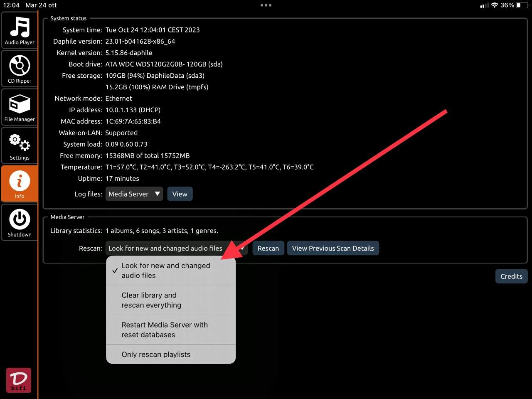The width and height of the screenshot is (532, 399).
Task: Open the Rescan mode dropdown
Action: (177, 248)
